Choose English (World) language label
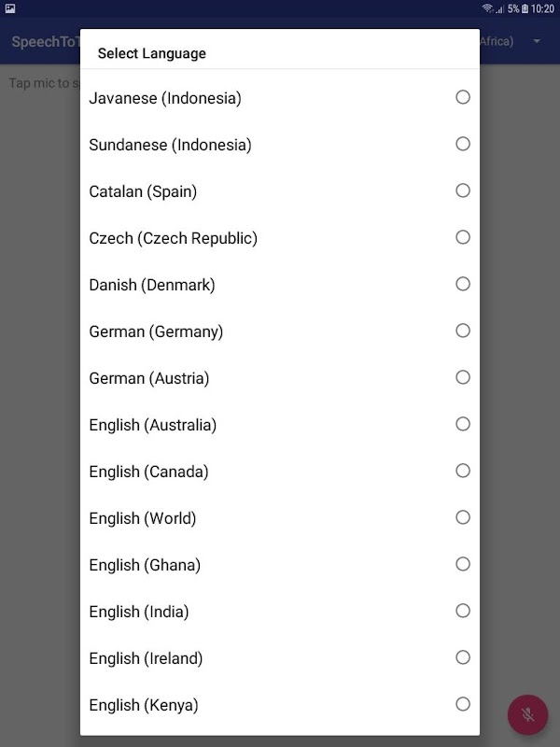The image size is (560, 747). (x=143, y=518)
